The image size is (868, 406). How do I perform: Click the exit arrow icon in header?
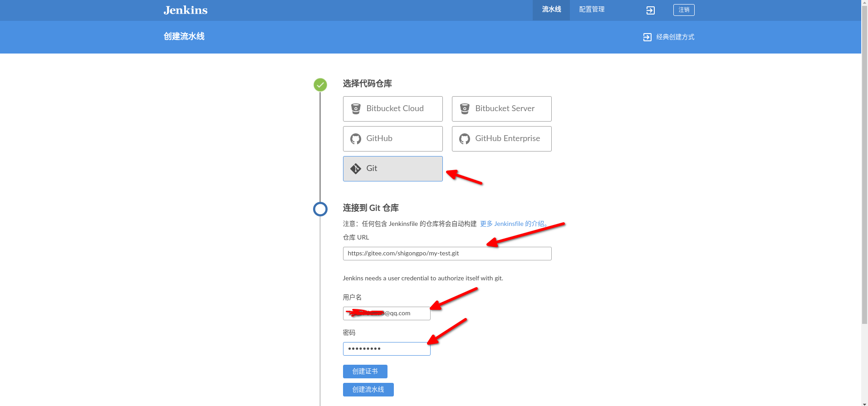point(650,10)
